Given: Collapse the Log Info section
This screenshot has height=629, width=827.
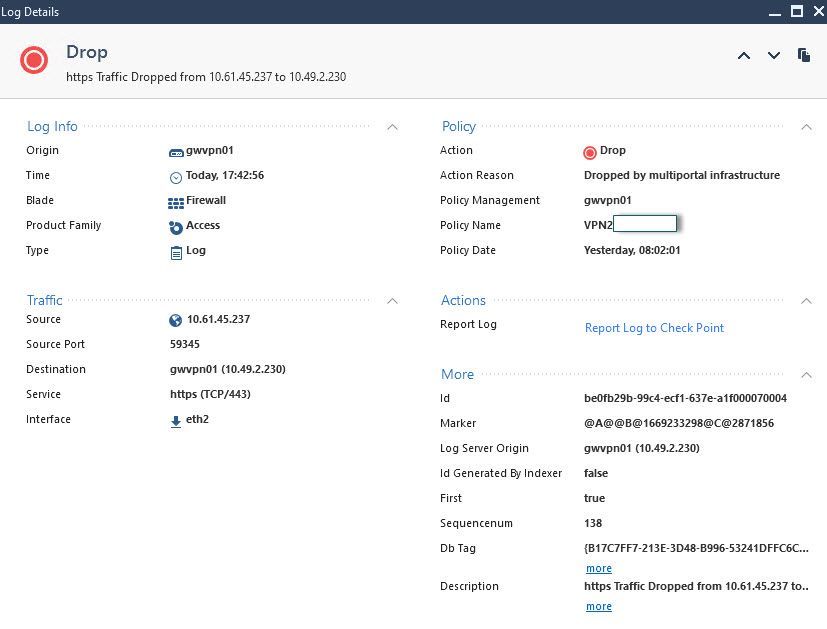Looking at the screenshot, I should click(392, 127).
